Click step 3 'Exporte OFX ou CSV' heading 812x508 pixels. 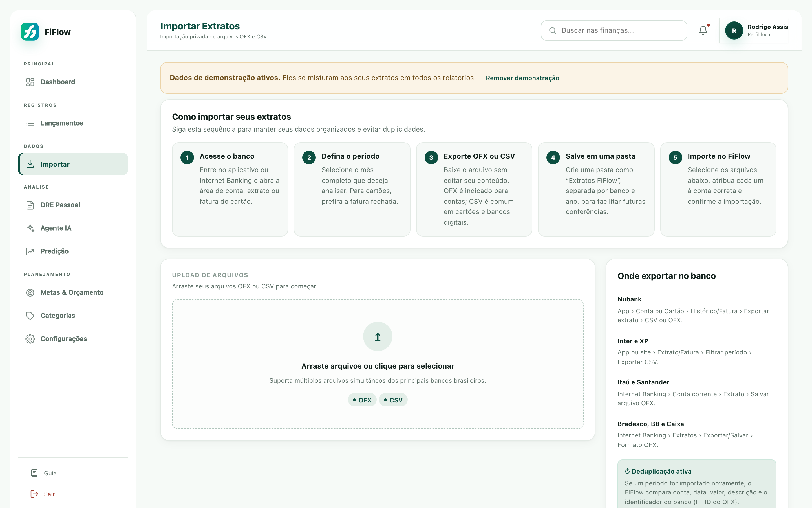pyautogui.click(x=479, y=156)
